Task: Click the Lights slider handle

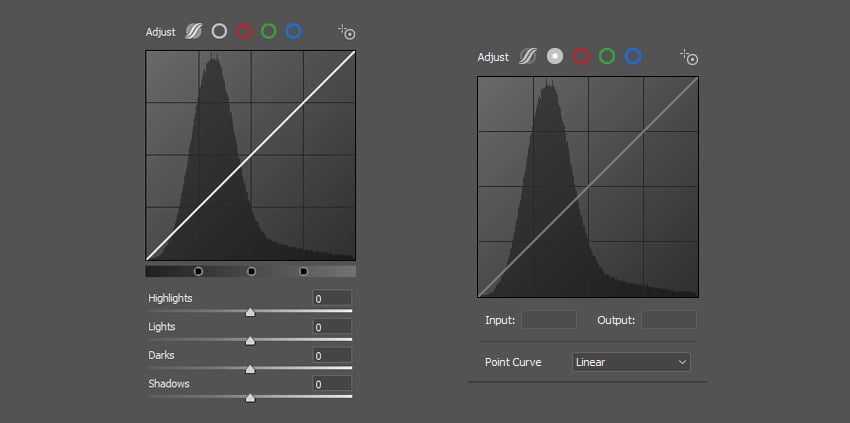Action: [250, 341]
